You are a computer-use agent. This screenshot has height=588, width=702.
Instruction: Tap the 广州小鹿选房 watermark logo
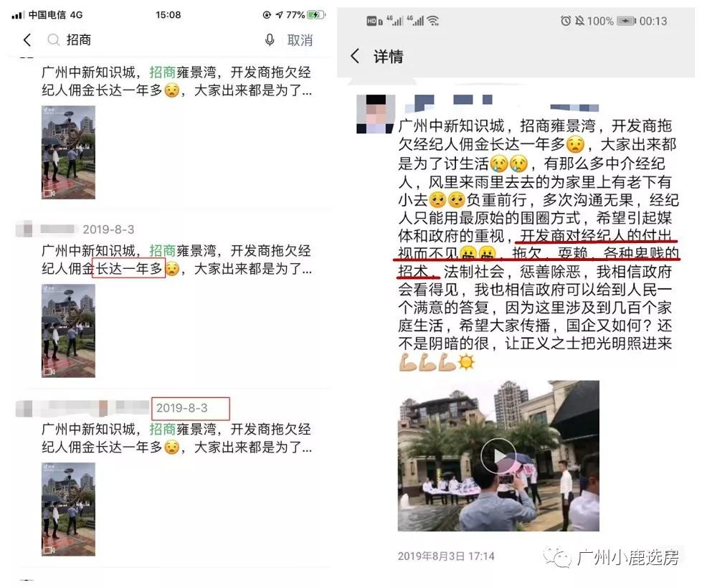coord(612,557)
